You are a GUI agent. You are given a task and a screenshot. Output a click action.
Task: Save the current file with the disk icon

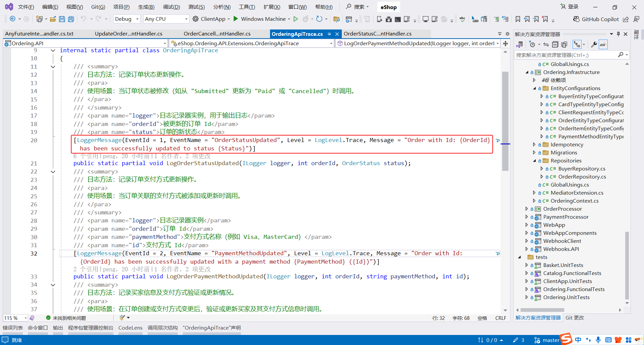pos(62,19)
